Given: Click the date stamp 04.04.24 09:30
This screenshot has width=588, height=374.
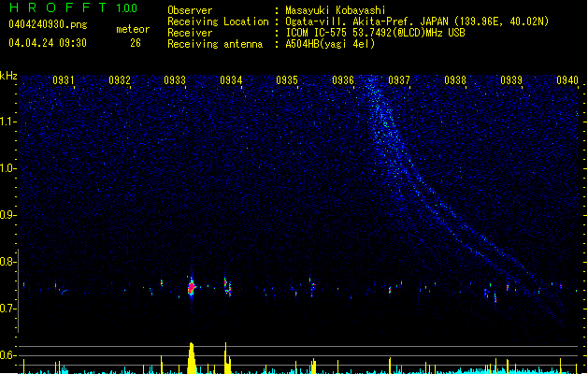Looking at the screenshot, I should [48, 43].
